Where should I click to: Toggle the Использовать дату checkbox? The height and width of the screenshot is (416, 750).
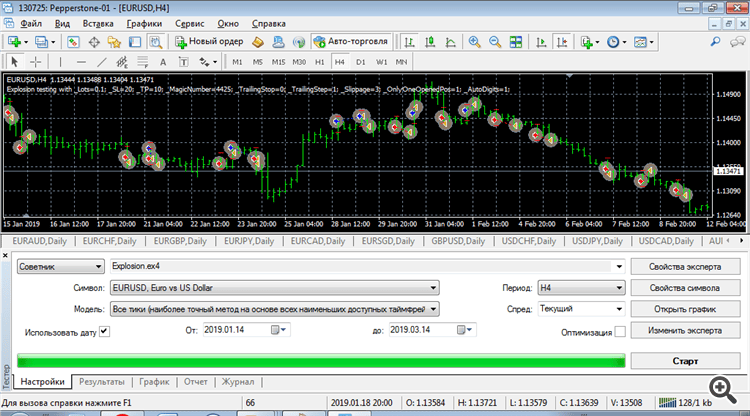point(105,330)
